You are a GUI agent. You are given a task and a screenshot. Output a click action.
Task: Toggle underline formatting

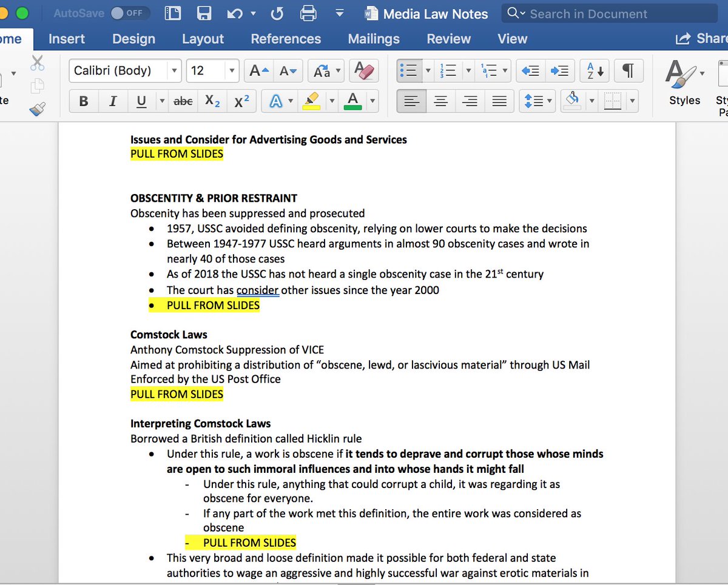[141, 101]
